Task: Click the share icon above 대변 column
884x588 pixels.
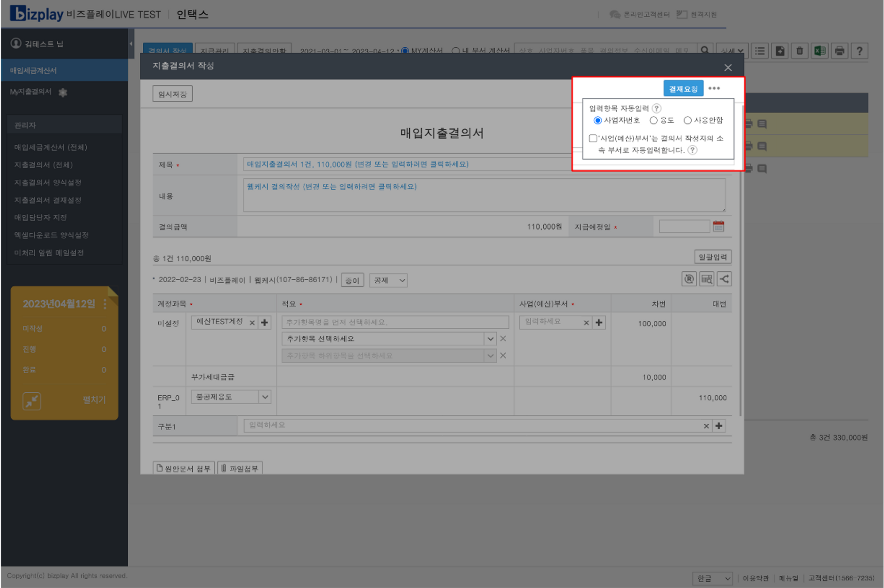Action: click(x=724, y=279)
